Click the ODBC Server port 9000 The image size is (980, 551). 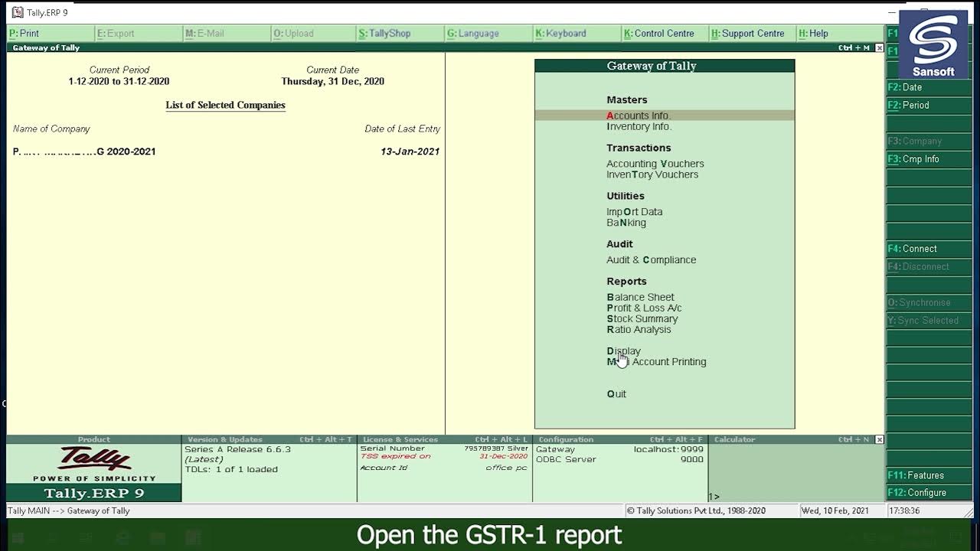[692, 460]
